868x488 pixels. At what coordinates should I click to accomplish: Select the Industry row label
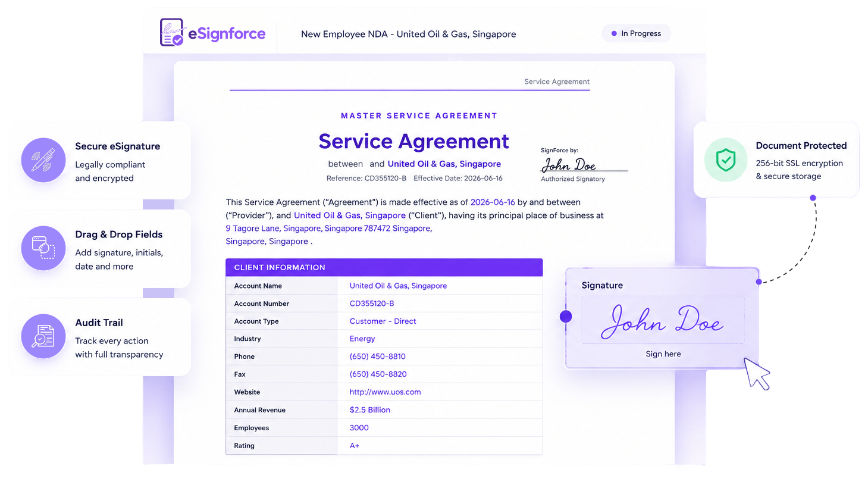(247, 339)
